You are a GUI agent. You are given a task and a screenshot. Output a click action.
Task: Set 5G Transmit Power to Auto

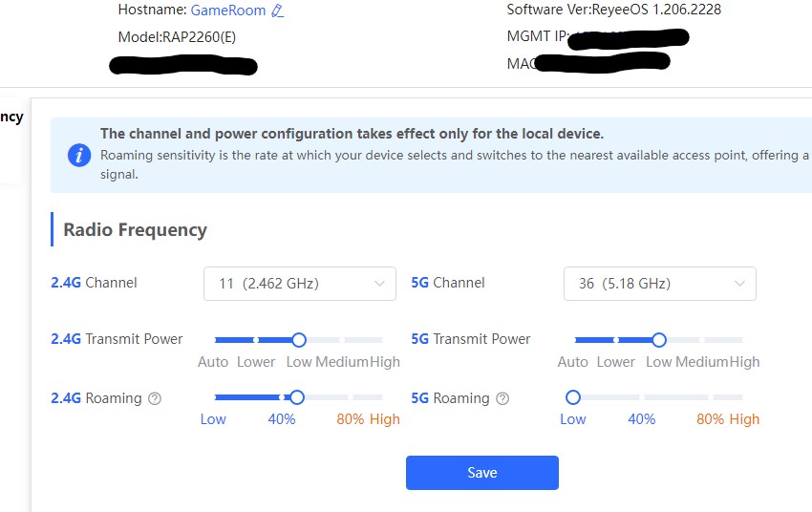coord(576,339)
